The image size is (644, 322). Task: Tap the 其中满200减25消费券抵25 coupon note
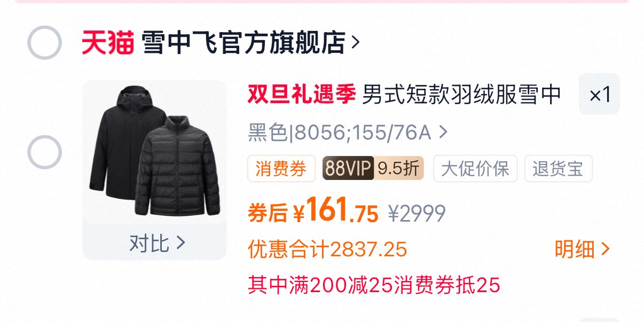(x=374, y=285)
